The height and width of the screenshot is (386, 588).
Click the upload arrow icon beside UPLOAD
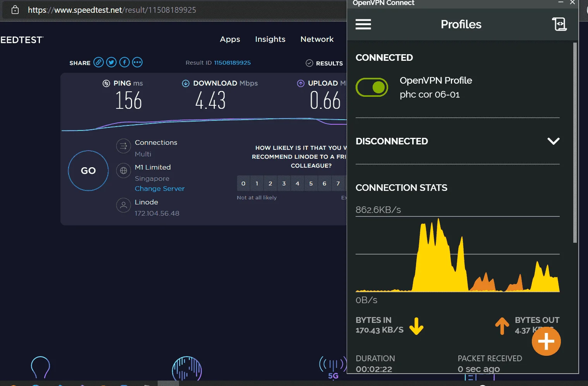(x=301, y=83)
